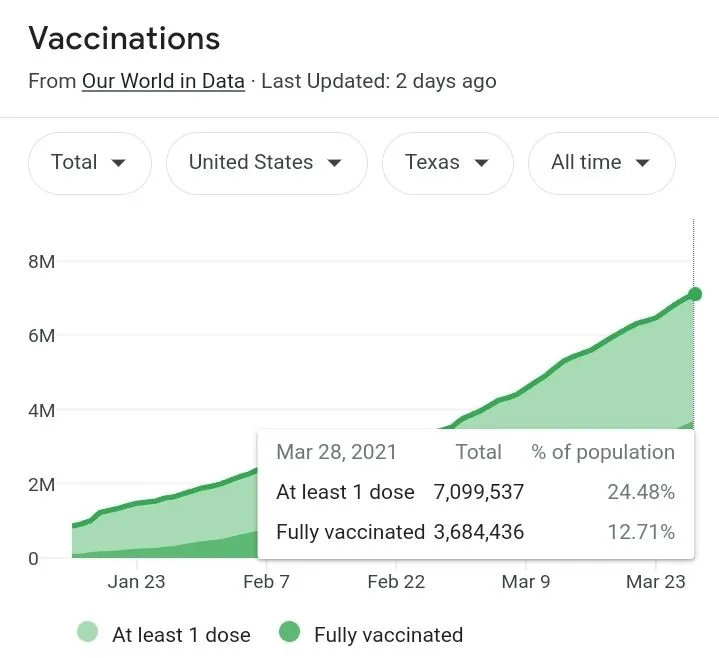The image size is (719, 658).
Task: Click the Mar 9 x-axis label
Action: (x=525, y=582)
